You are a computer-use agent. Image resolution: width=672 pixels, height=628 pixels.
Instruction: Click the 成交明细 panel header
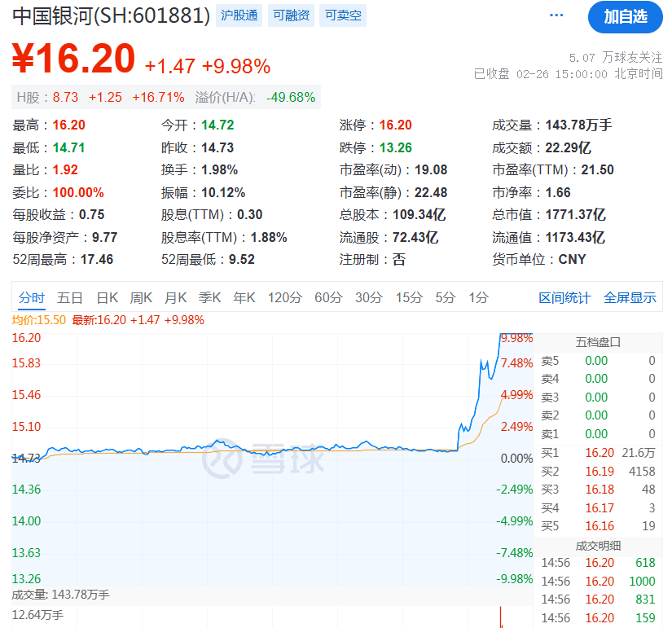pyautogui.click(x=598, y=546)
